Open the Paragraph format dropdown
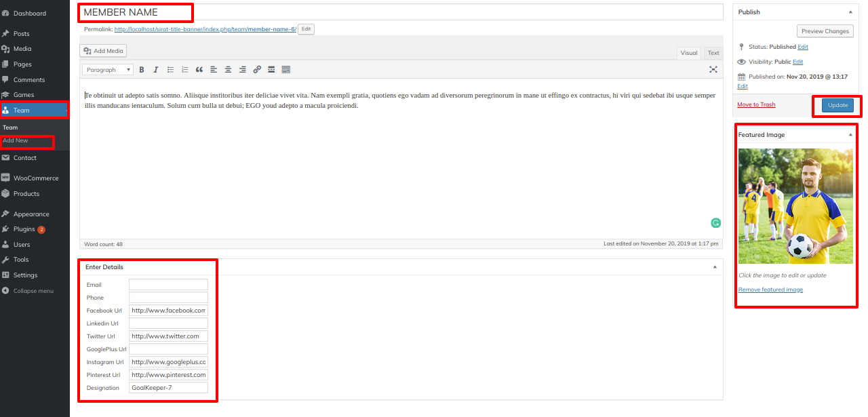Image resolution: width=868 pixels, height=417 pixels. [x=108, y=70]
